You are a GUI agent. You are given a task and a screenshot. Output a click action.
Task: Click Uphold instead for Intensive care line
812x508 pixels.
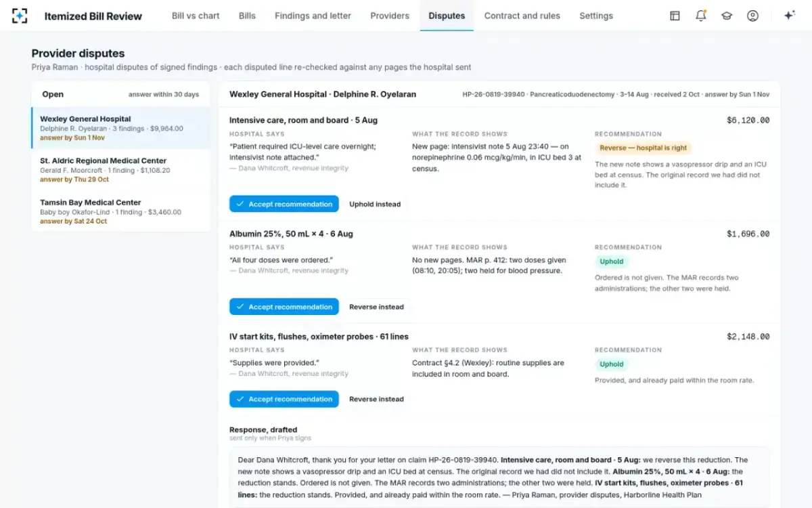click(375, 204)
